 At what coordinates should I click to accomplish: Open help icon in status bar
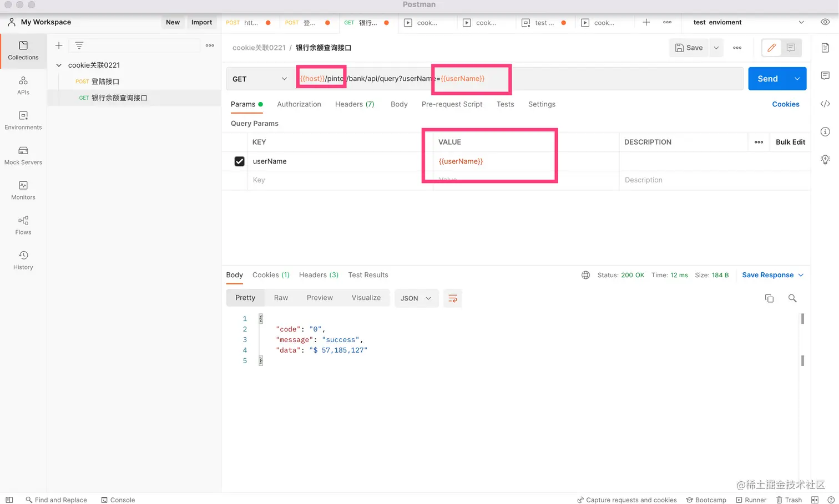click(831, 500)
